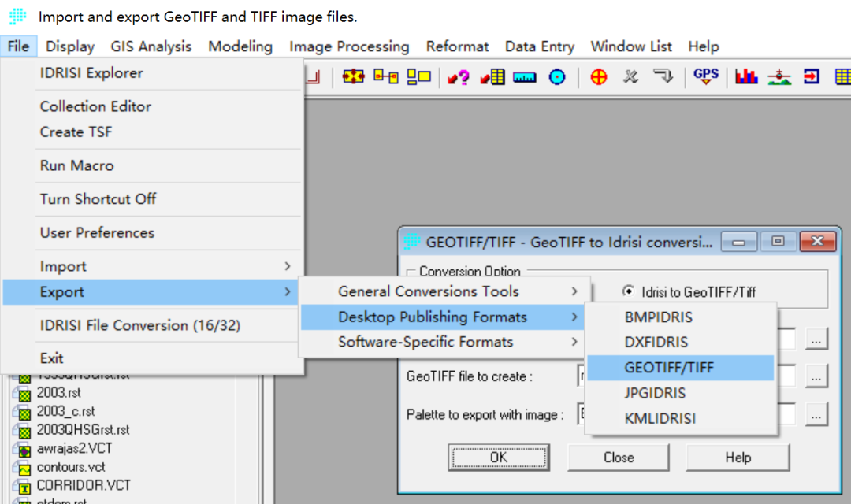This screenshot has height=504, width=851.
Task: Open the Image Processing menu
Action: pos(349,46)
